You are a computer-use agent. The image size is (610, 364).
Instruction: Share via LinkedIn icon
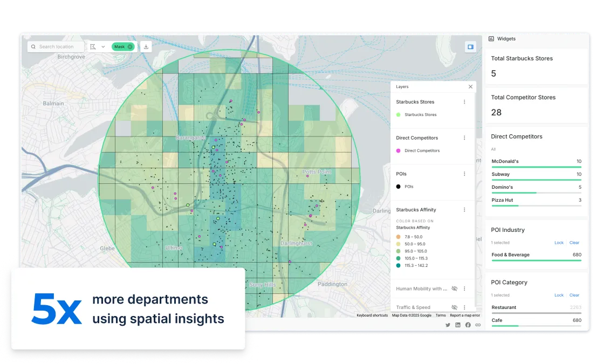458,325
